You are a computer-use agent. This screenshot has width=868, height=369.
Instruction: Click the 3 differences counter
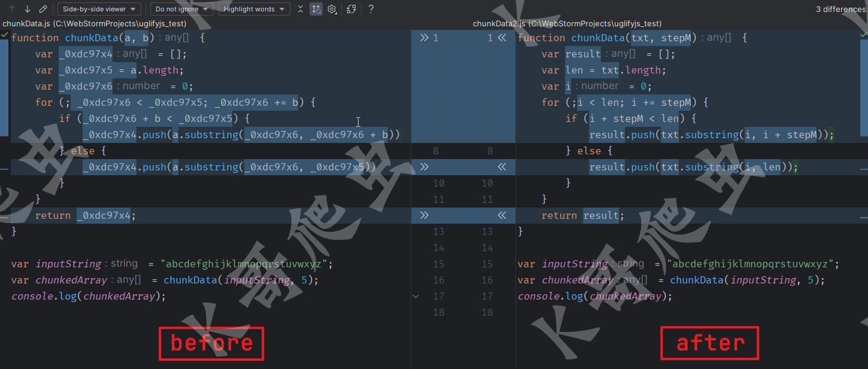[x=840, y=9]
